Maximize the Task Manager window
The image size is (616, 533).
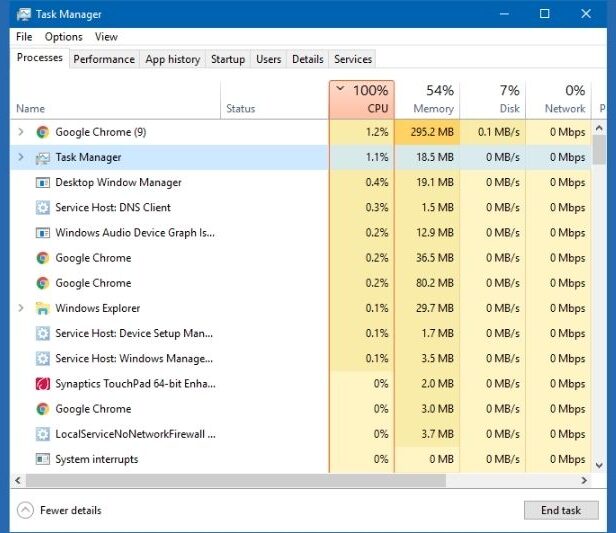tap(544, 14)
